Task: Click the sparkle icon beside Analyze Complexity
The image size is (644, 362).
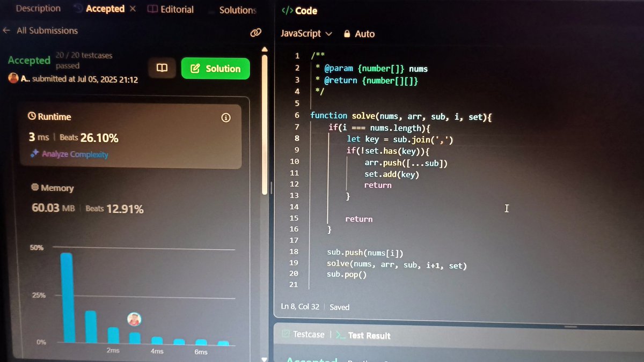Action: click(x=34, y=154)
